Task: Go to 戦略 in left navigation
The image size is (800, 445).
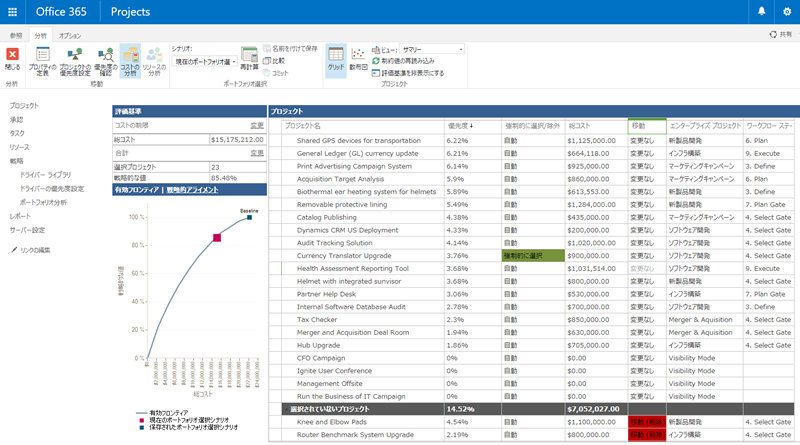Action: pos(16,161)
